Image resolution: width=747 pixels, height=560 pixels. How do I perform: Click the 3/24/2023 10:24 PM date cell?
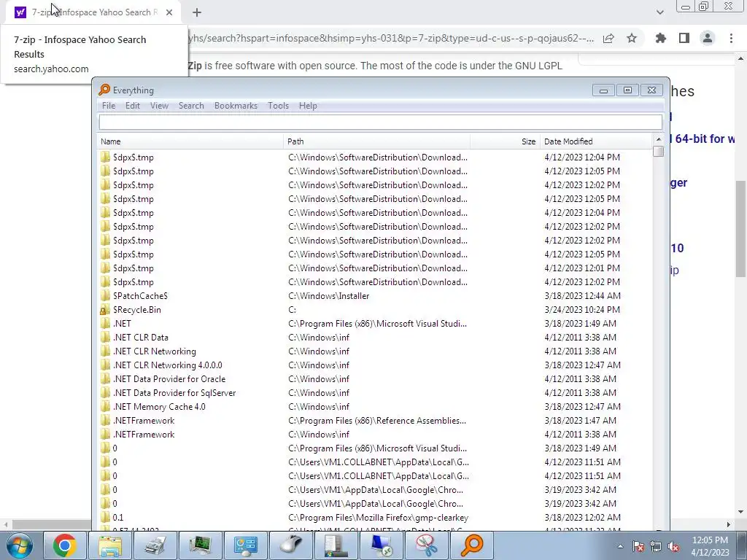(582, 310)
